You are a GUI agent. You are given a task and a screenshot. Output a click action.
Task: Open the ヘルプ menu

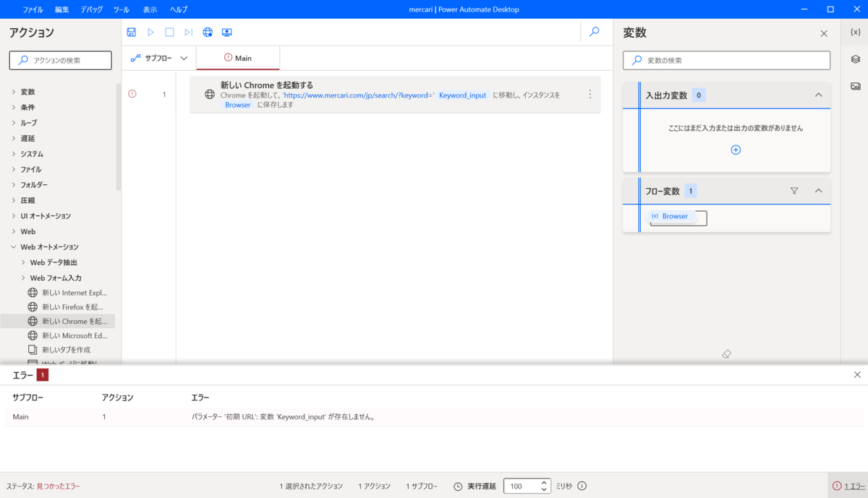click(179, 9)
